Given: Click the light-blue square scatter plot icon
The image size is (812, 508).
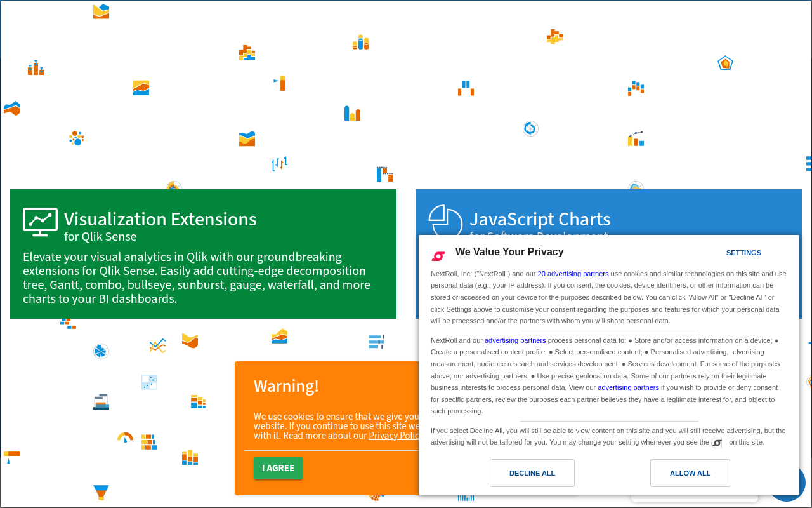Looking at the screenshot, I should click(x=149, y=382).
